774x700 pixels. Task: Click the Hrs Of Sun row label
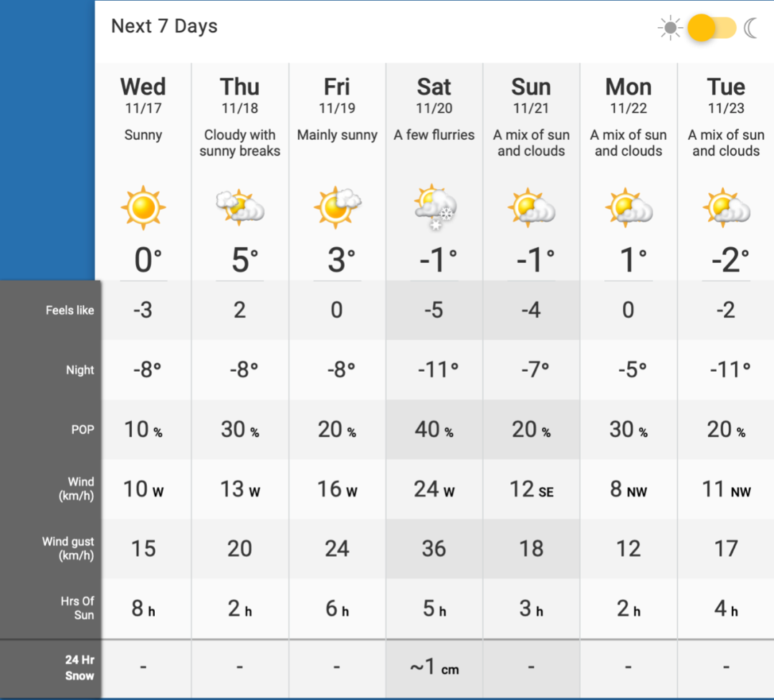77,608
